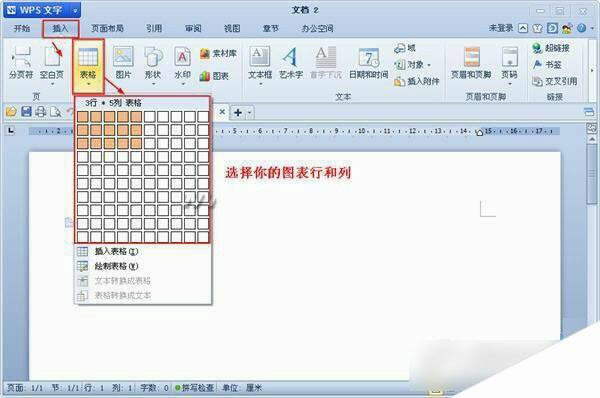Viewport: 600px width, 398px height.
Task: Click the skin shirt icon in title area
Action: [x=538, y=28]
